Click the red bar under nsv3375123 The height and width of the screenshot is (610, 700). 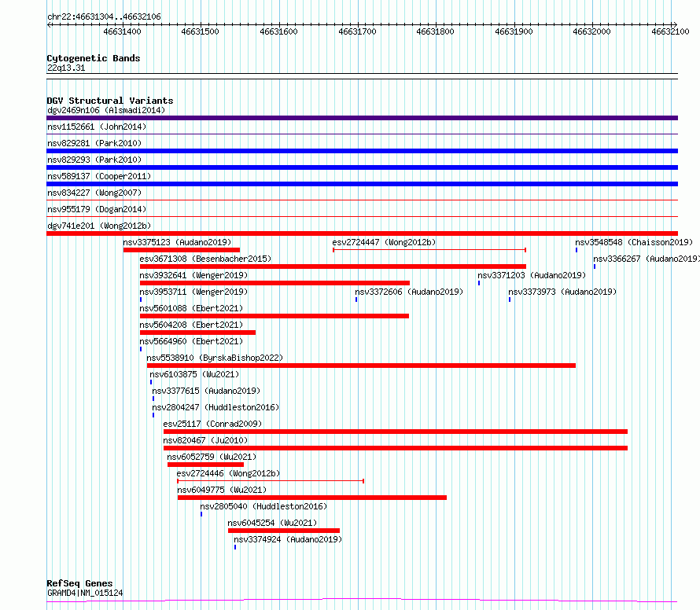coord(182,250)
